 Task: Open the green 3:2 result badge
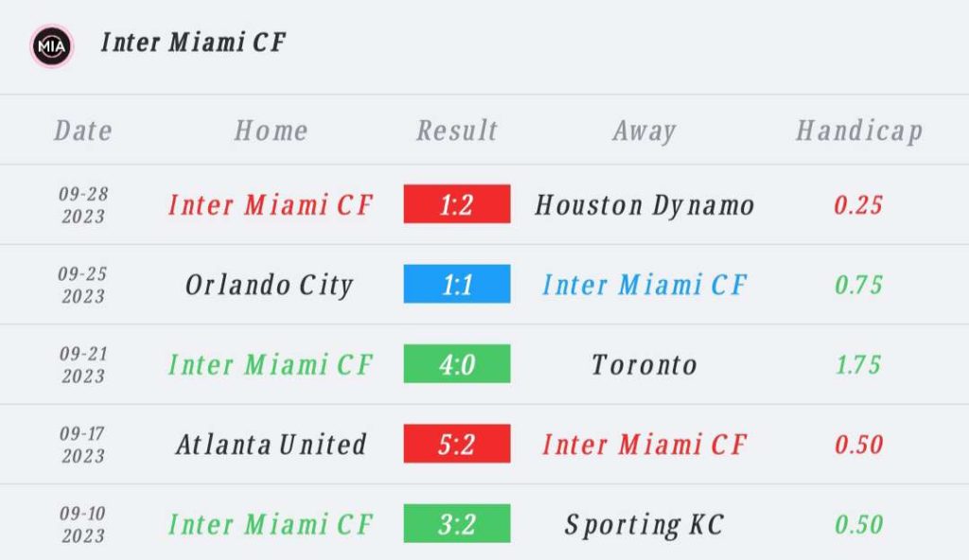[457, 524]
